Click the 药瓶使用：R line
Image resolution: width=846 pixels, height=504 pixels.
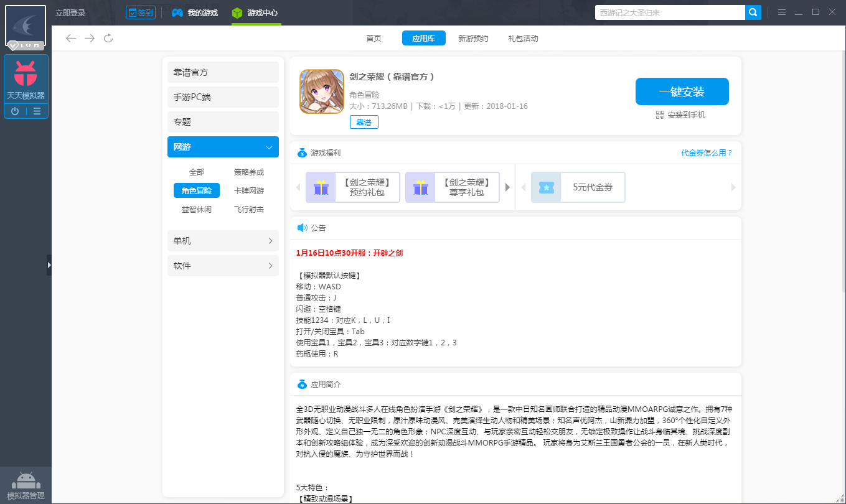tap(317, 354)
